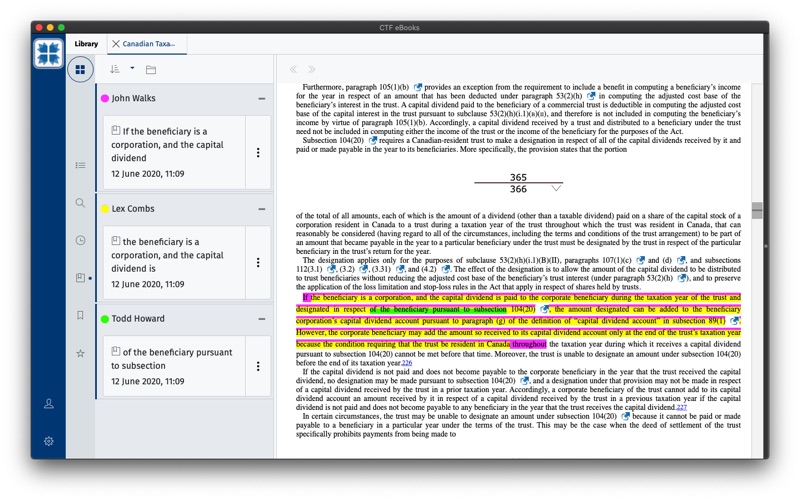Go to next page double arrow
This screenshot has height=500, width=800.
click(x=311, y=69)
